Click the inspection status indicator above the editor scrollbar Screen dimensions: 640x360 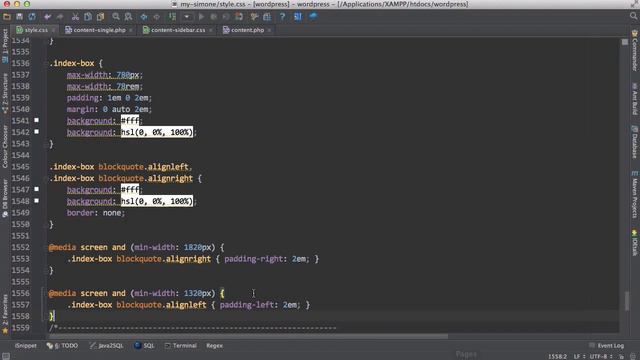tap(625, 42)
